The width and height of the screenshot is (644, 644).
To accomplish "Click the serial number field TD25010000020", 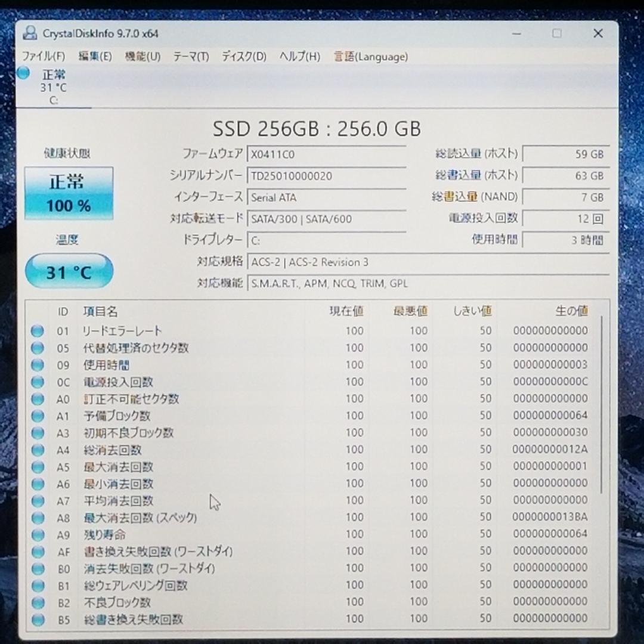I will click(x=327, y=175).
